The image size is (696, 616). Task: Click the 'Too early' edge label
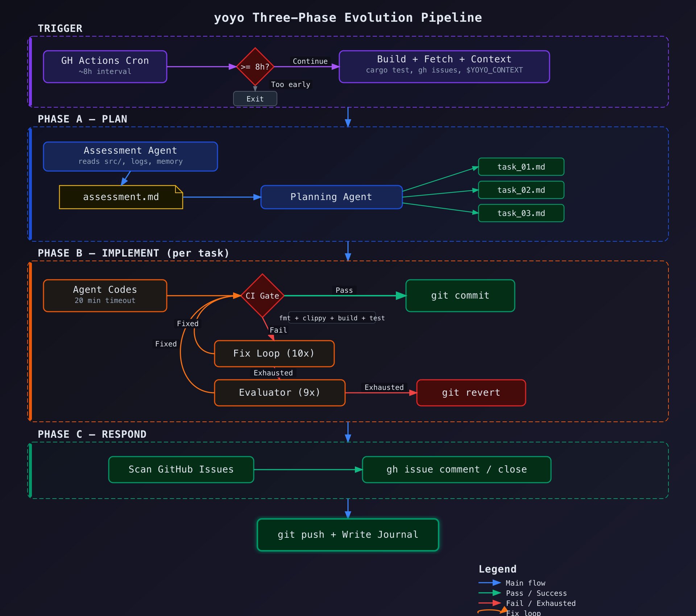click(291, 84)
